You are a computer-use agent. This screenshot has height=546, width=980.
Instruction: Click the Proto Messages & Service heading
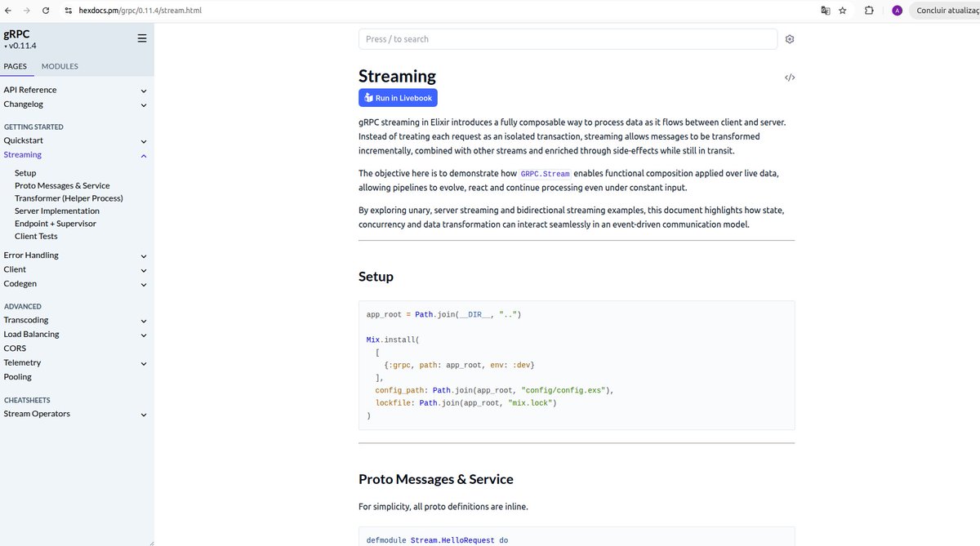pyautogui.click(x=436, y=479)
